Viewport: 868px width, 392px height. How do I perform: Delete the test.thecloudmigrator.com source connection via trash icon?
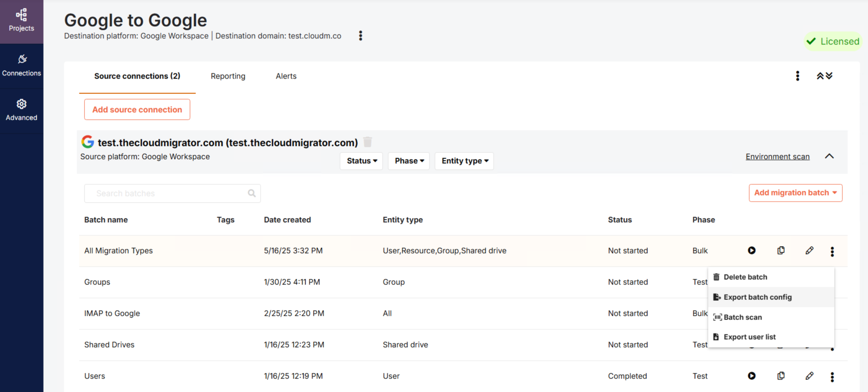pos(368,142)
